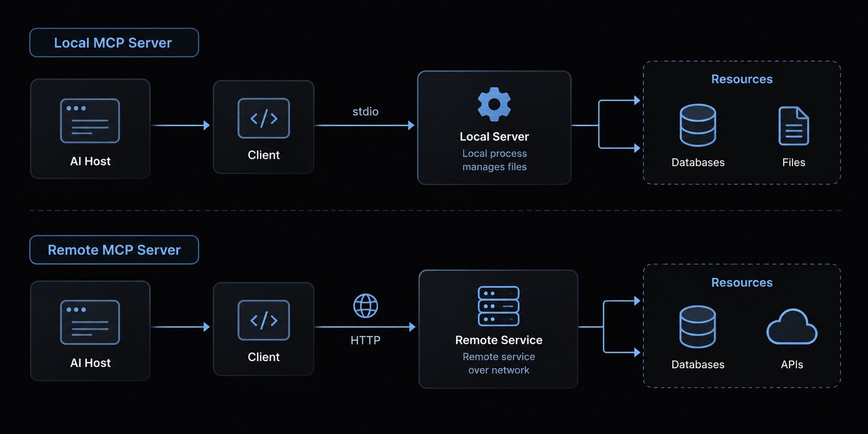Select the "AI Host" label in the Local MCP Server row
This screenshot has height=434, width=868.
pos(90,161)
